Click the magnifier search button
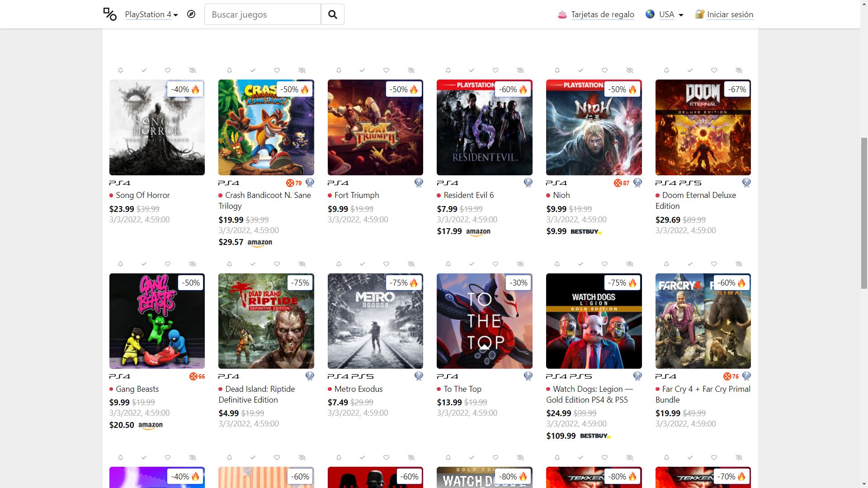 (332, 14)
